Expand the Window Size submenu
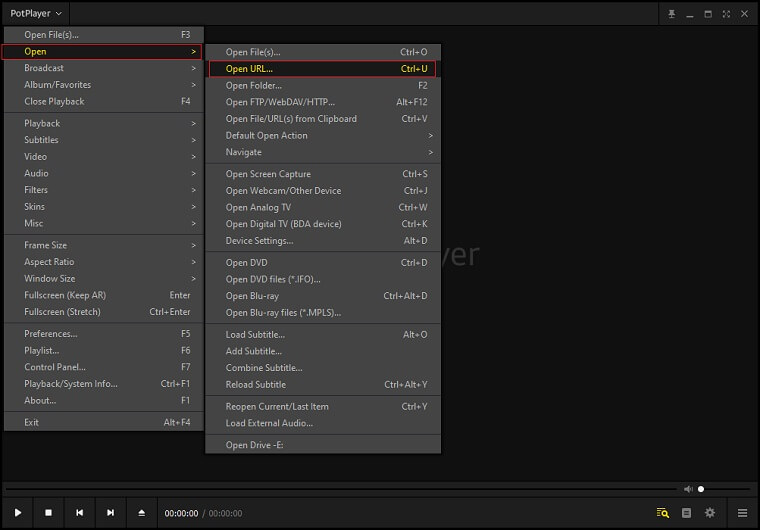Image resolution: width=760 pixels, height=530 pixels. point(104,278)
